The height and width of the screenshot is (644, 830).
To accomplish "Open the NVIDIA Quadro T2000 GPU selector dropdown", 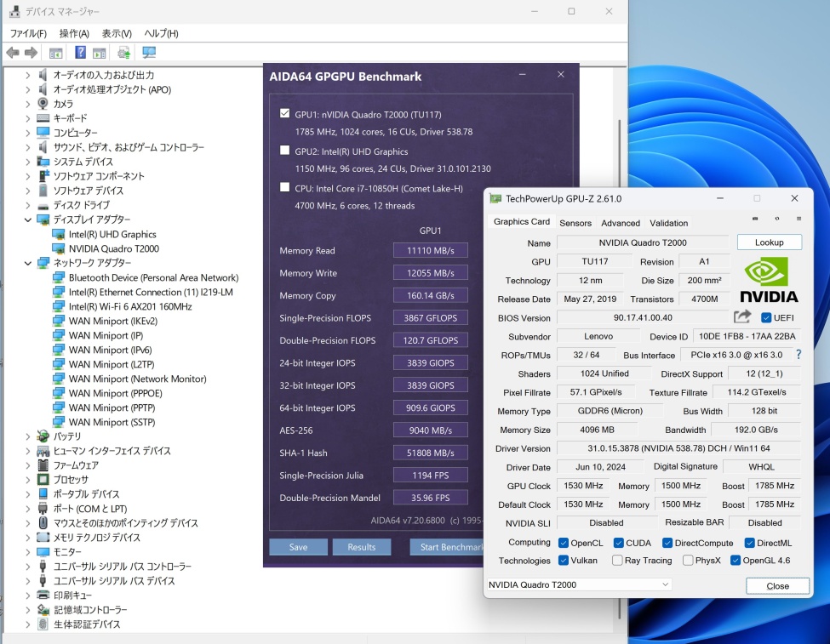I will 579,584.
